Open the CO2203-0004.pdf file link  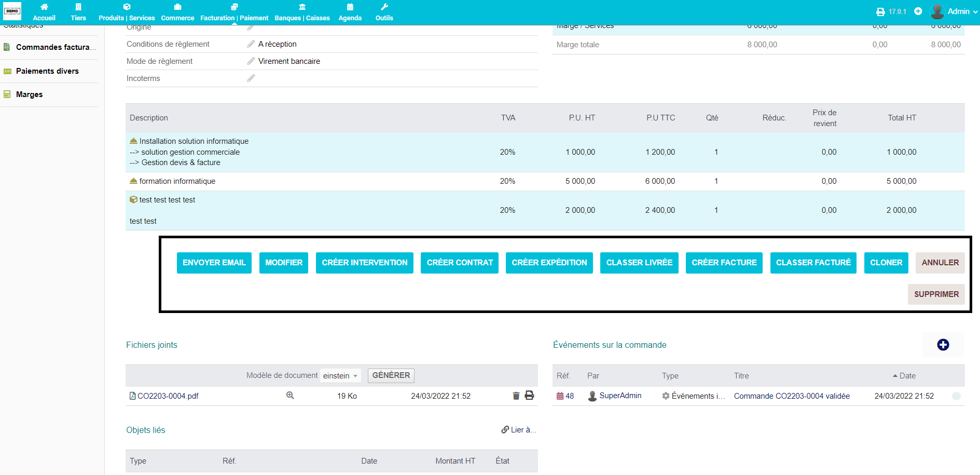click(168, 396)
